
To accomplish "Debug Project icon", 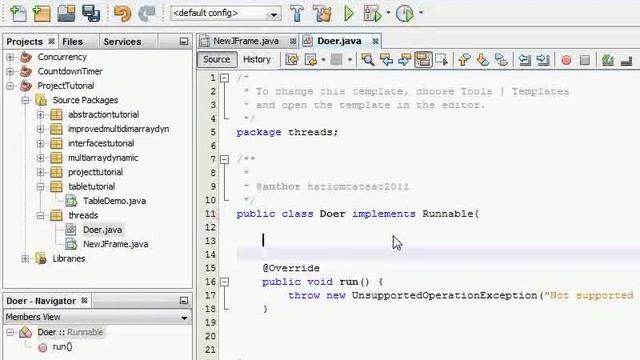I will tap(372, 13).
